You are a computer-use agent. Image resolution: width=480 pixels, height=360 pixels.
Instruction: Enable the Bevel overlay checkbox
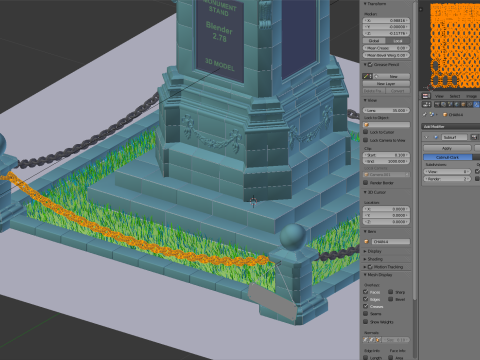click(x=391, y=299)
